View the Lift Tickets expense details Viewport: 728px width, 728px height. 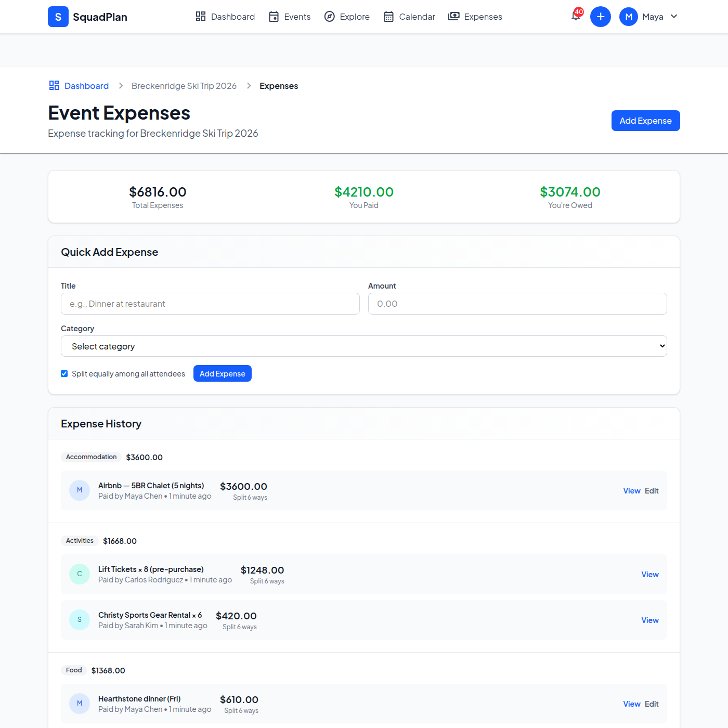(x=649, y=574)
